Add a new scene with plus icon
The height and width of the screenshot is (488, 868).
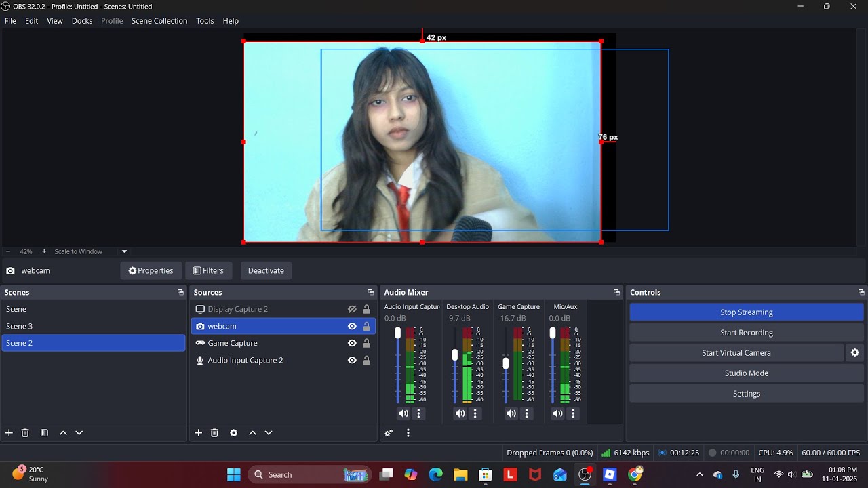[x=9, y=433]
